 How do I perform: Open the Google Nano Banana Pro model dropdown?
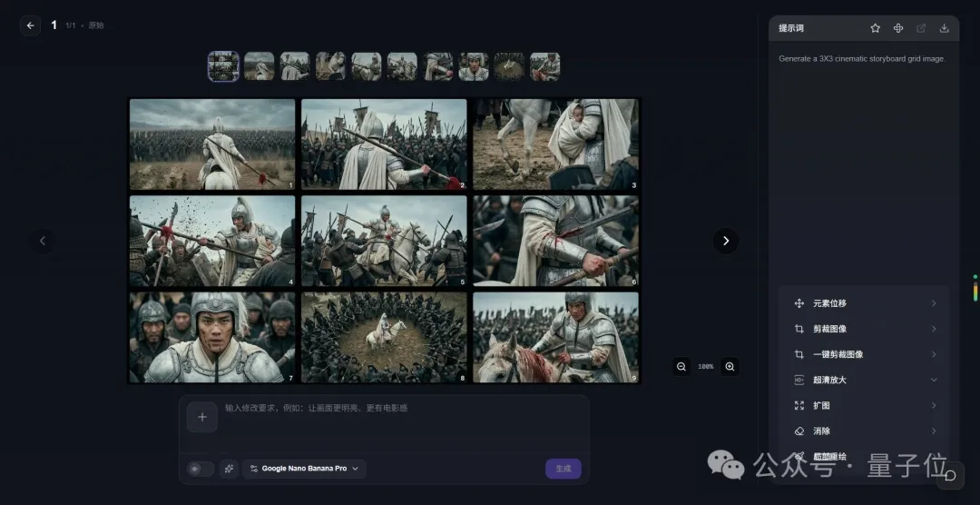[x=304, y=469]
